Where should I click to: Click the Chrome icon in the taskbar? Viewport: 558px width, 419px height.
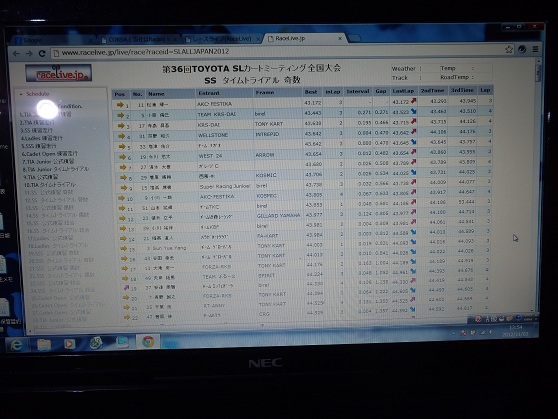(148, 341)
